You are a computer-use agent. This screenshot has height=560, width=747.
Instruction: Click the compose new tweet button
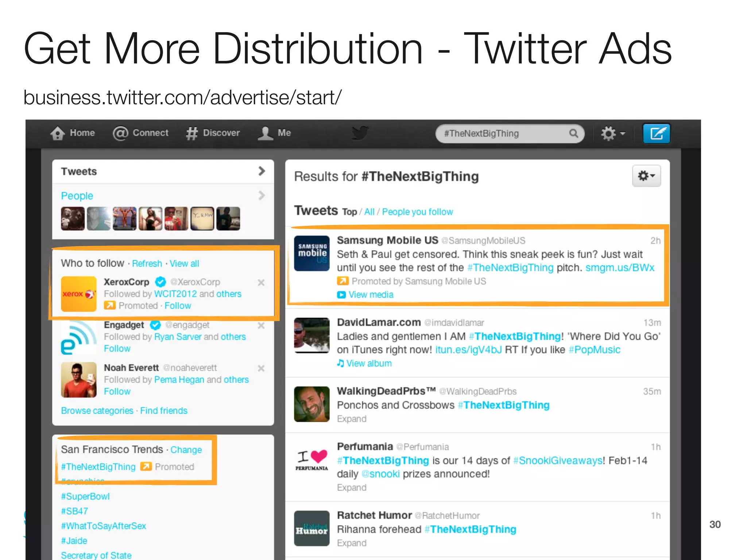pyautogui.click(x=656, y=133)
